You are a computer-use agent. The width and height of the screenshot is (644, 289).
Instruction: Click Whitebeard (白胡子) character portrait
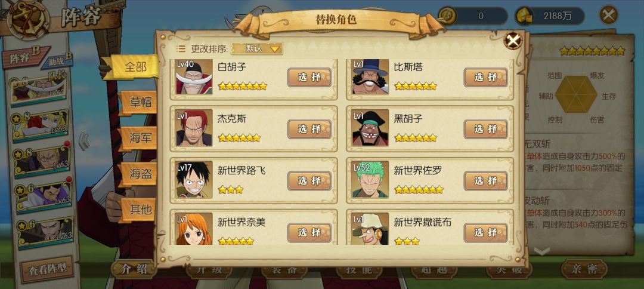coord(194,77)
